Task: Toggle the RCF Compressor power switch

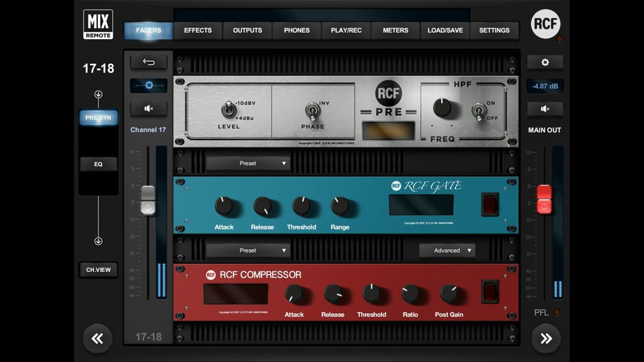Action: click(489, 292)
